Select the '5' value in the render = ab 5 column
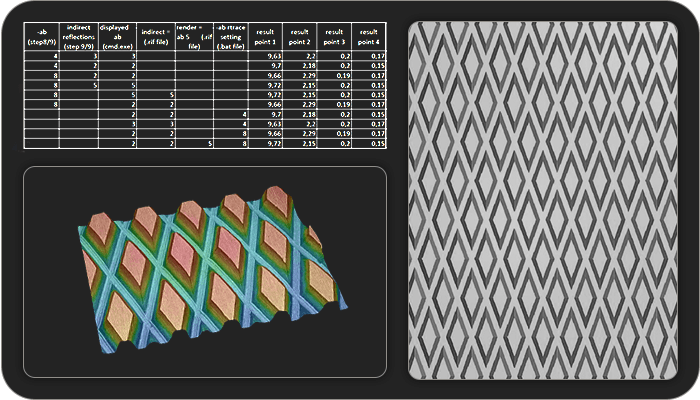700x400 pixels. [210, 144]
